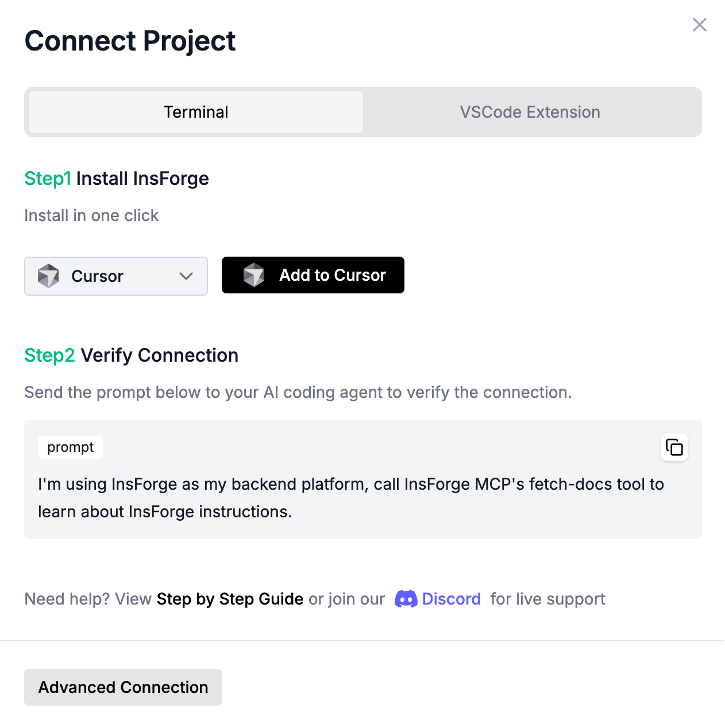
Task: Click the Cursor logo inside the dropdown selector
Action: pyautogui.click(x=49, y=276)
